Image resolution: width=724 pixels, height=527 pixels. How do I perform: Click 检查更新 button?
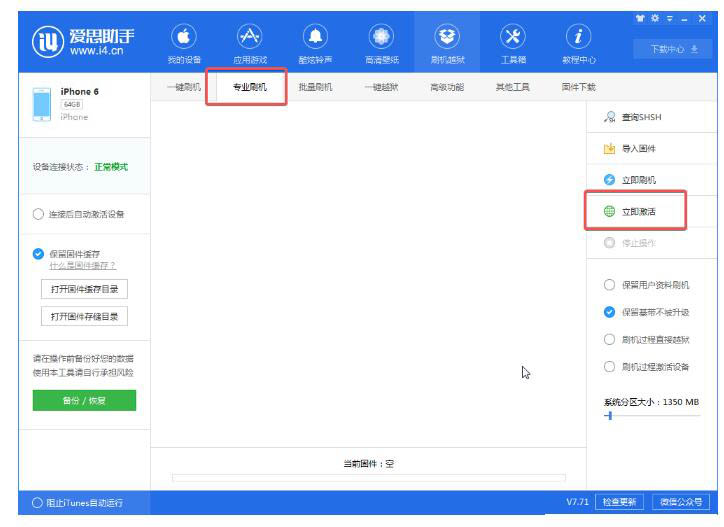(619, 502)
